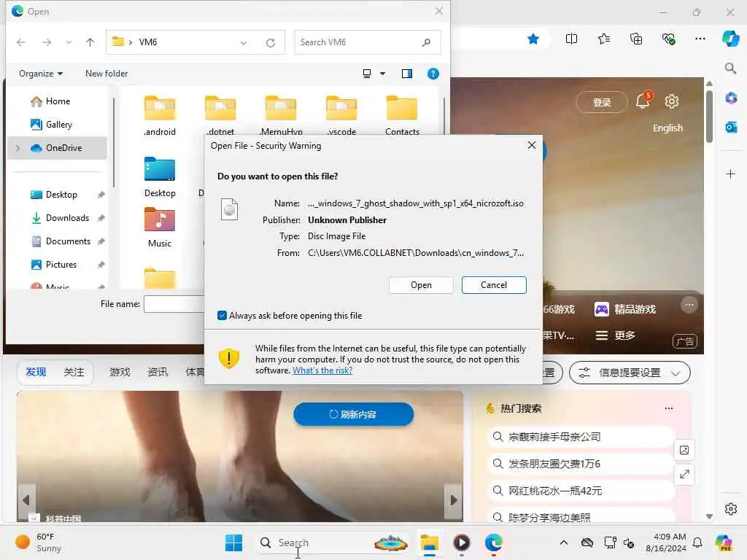747x560 pixels.
Task: Select the 发现 feed tab
Action: [x=36, y=372]
